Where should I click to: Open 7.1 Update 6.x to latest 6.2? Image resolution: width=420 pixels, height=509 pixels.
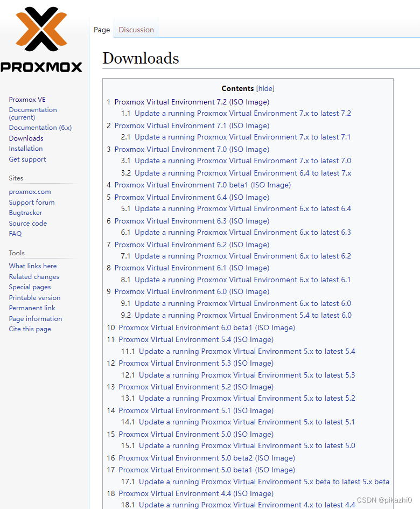point(243,256)
